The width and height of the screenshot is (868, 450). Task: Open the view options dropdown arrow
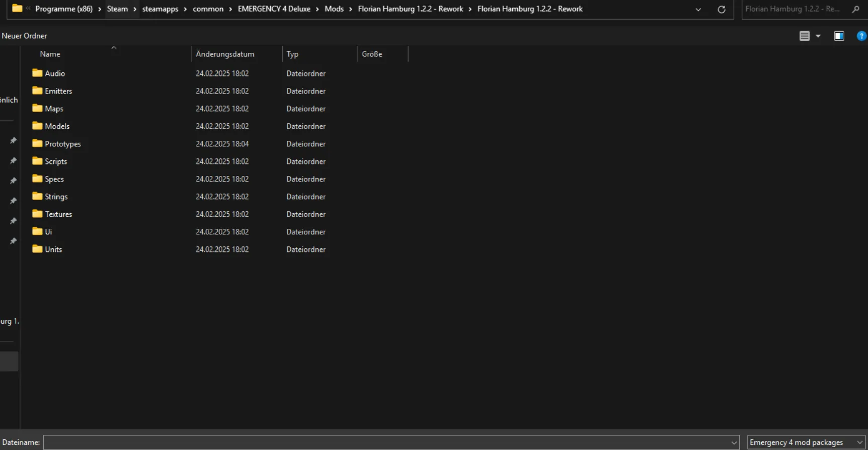[x=818, y=36]
